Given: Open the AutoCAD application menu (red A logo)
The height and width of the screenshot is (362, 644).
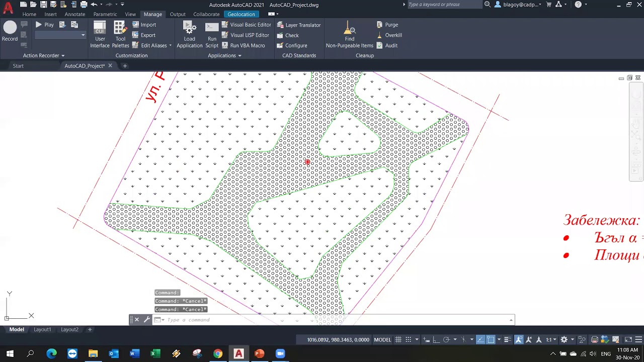Looking at the screenshot, I should 8,9.
